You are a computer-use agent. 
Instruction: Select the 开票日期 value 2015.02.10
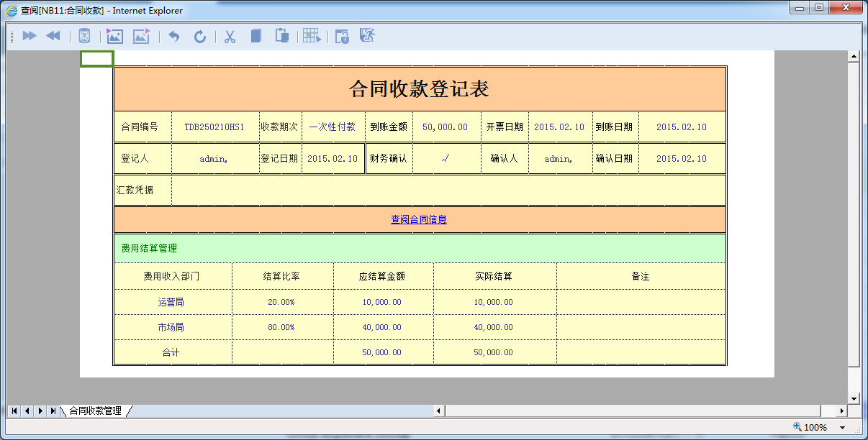560,127
